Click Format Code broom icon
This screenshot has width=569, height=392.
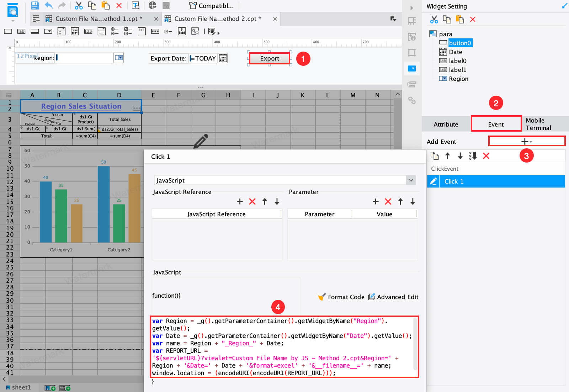pos(321,297)
